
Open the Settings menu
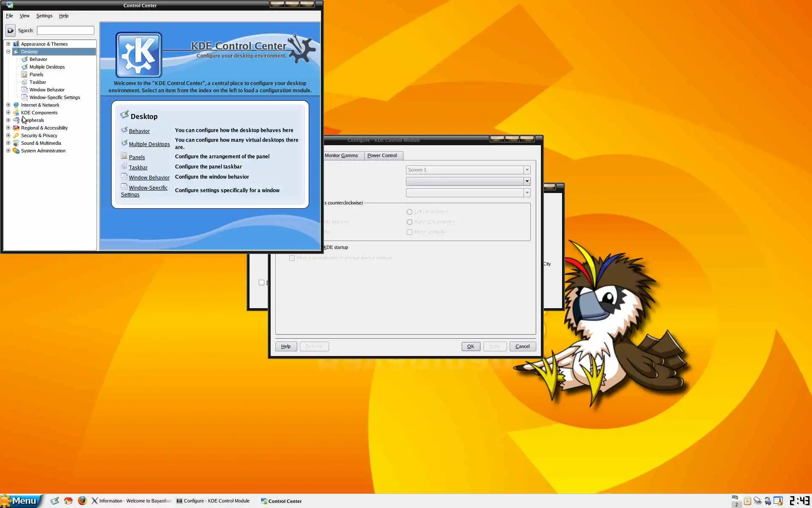44,16
